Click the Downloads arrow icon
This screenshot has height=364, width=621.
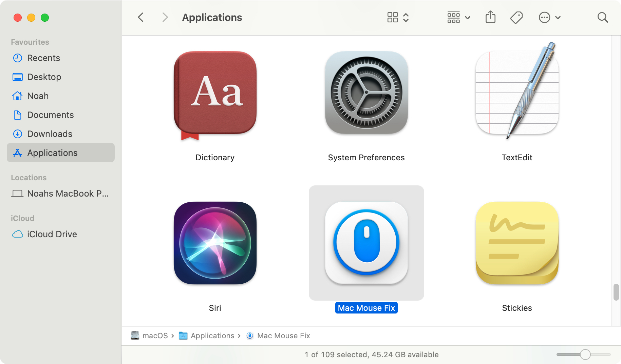18,134
